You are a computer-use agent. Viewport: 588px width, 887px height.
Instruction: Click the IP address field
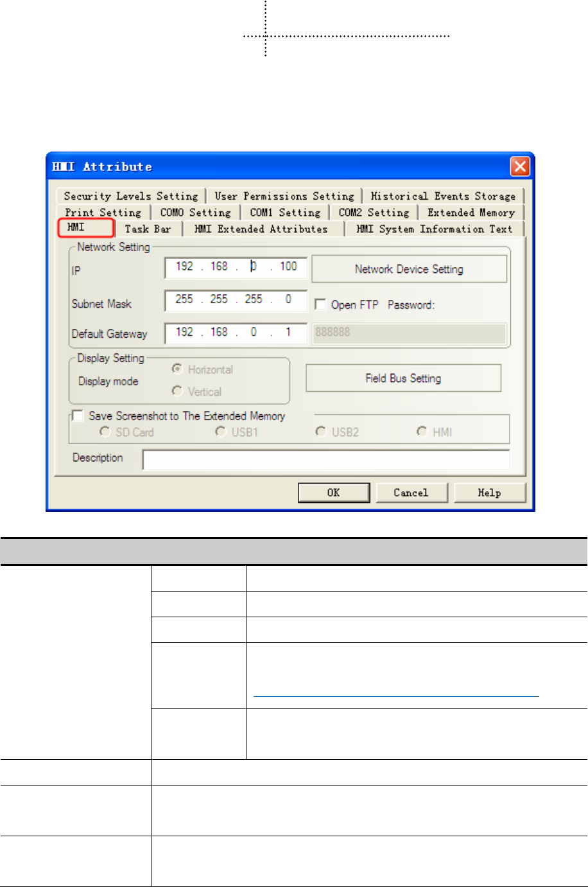pyautogui.click(x=236, y=267)
